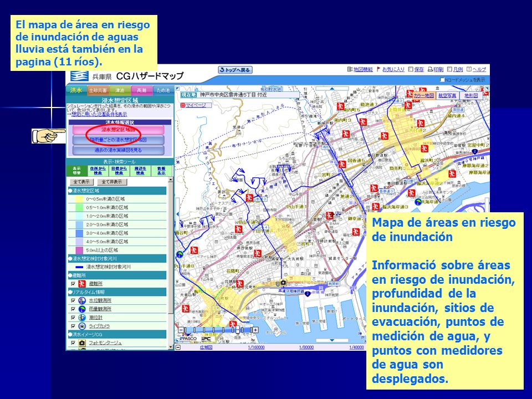Click the live camera (ライブカメラ) icon

click(x=82, y=326)
